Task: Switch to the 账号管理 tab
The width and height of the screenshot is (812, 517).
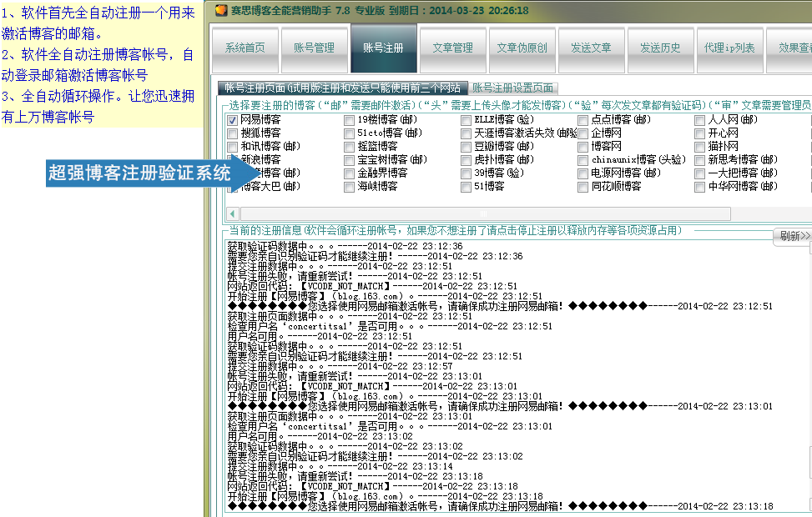Action: [x=315, y=49]
